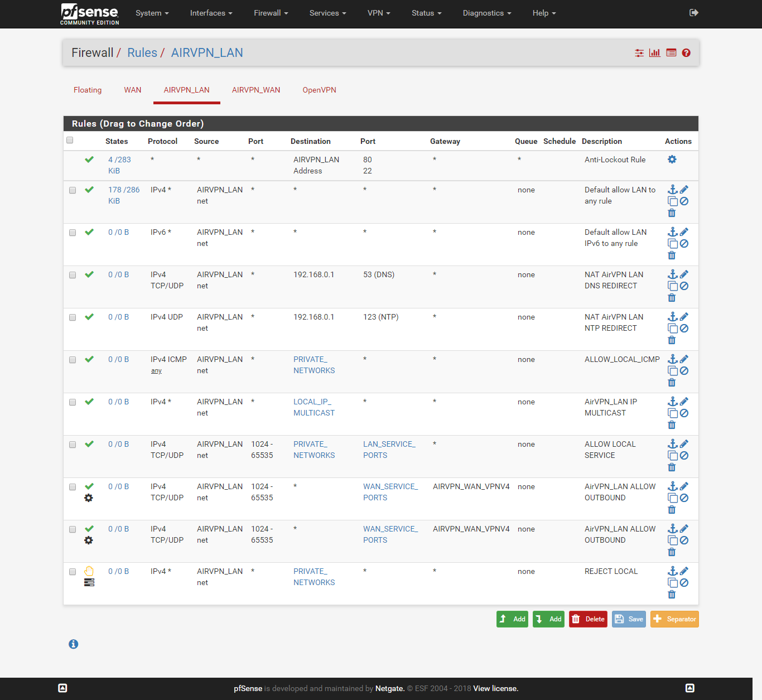Open Anti-Lockout Rule settings gear icon
Screen dimensions: 762x700
pos(672,160)
